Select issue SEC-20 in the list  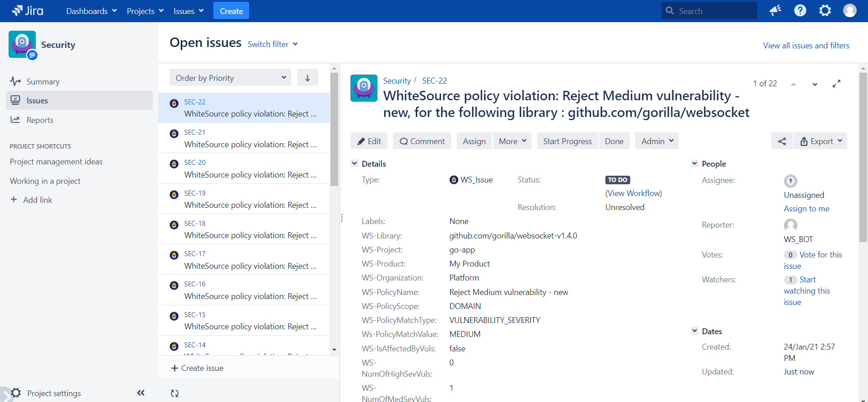click(244, 168)
